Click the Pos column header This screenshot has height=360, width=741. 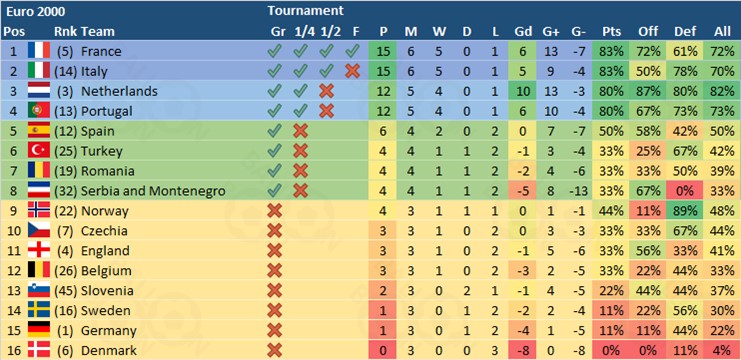pos(14,31)
